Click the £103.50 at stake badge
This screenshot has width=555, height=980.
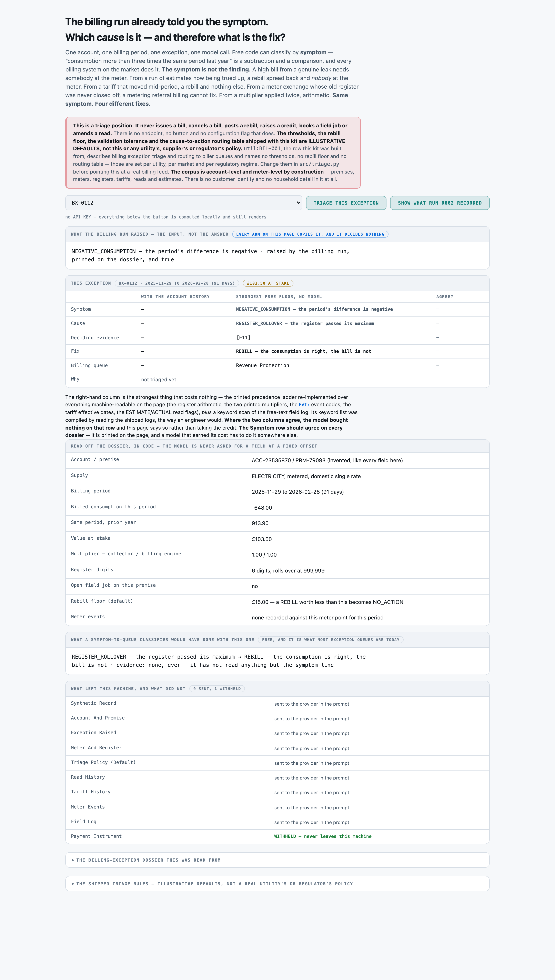[x=268, y=283]
